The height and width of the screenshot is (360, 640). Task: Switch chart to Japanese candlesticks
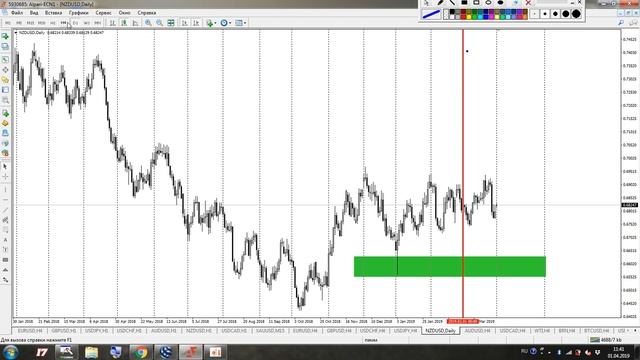click(x=124, y=23)
